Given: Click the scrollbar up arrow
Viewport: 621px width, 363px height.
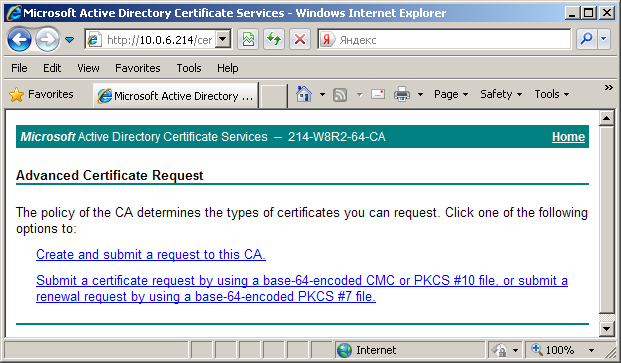Looking at the screenshot, I should coord(607,118).
